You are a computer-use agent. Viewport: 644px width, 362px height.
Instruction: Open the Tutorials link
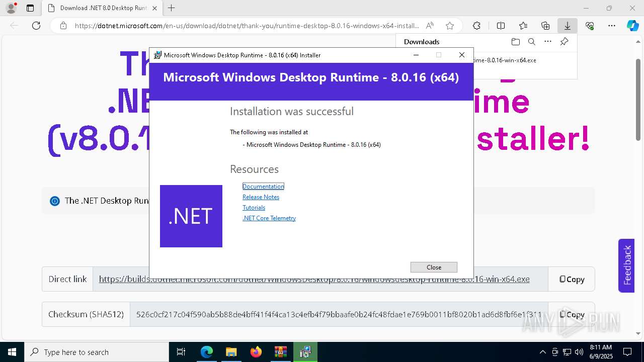254,208
